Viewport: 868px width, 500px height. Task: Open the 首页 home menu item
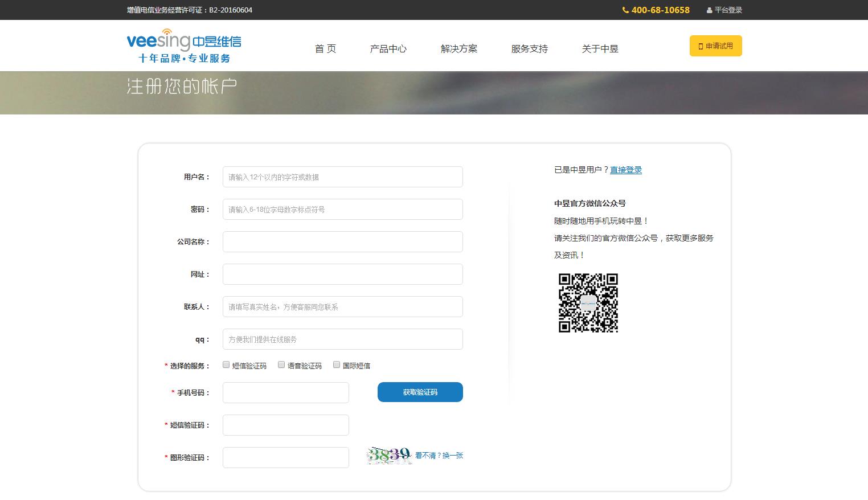tap(325, 49)
